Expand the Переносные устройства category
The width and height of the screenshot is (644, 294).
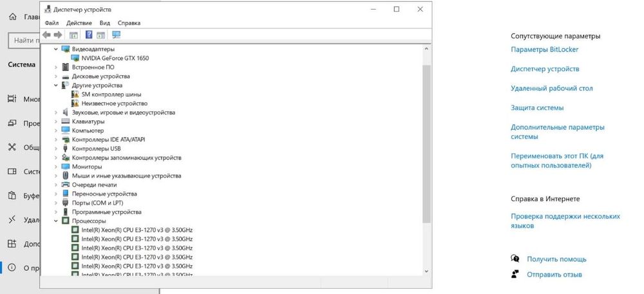pos(56,194)
